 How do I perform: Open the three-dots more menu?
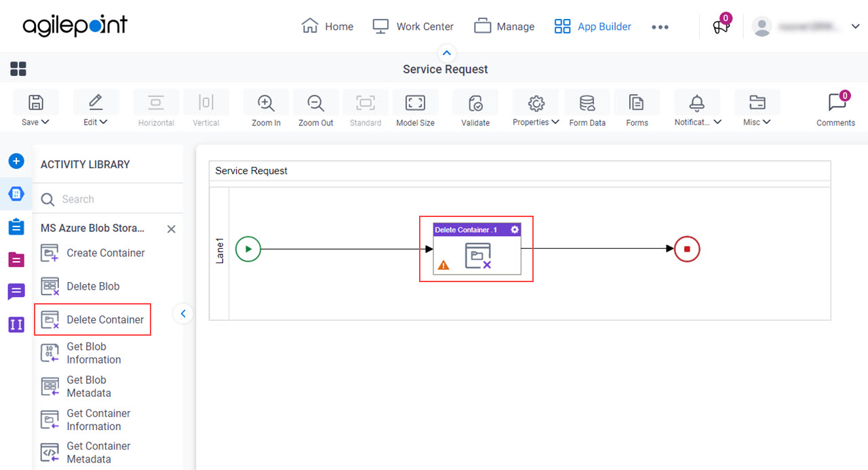point(660,27)
